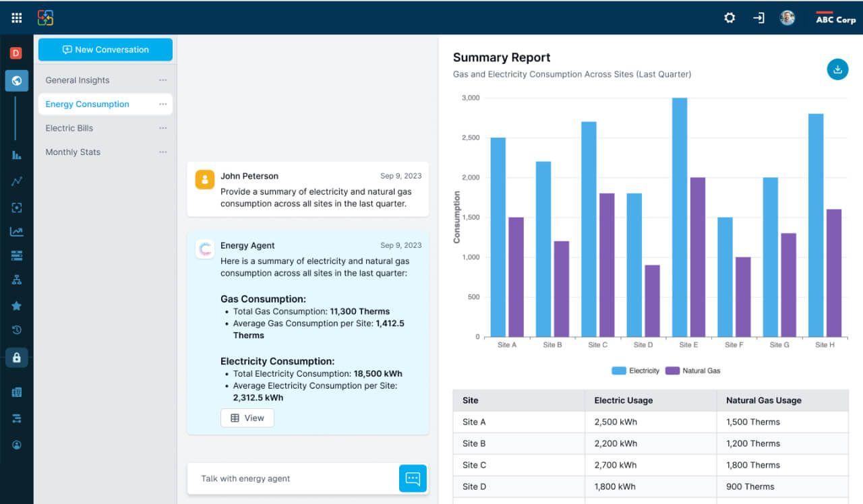
Task: Click the Electricity Consumption: heading
Action: click(277, 361)
